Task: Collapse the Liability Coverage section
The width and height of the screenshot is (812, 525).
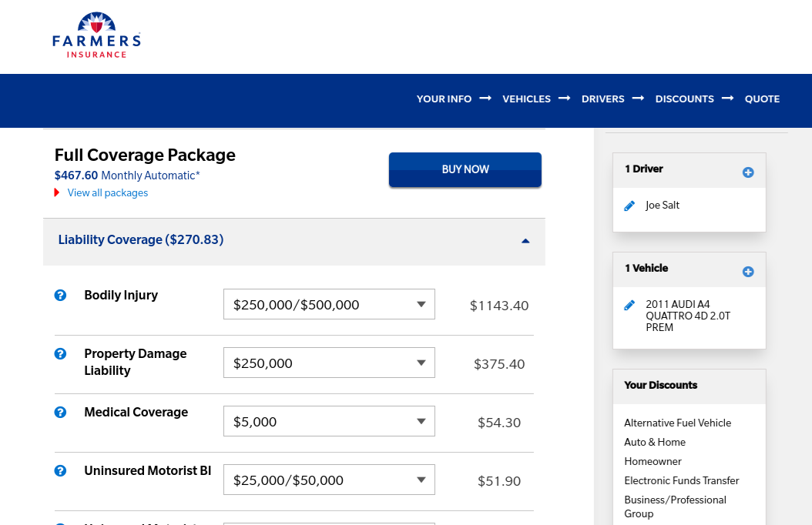Action: point(525,240)
